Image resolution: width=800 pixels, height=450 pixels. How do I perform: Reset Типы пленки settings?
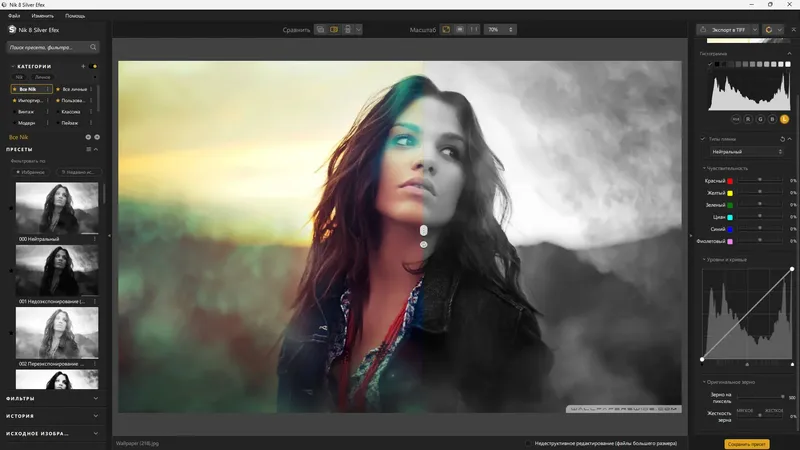[782, 139]
